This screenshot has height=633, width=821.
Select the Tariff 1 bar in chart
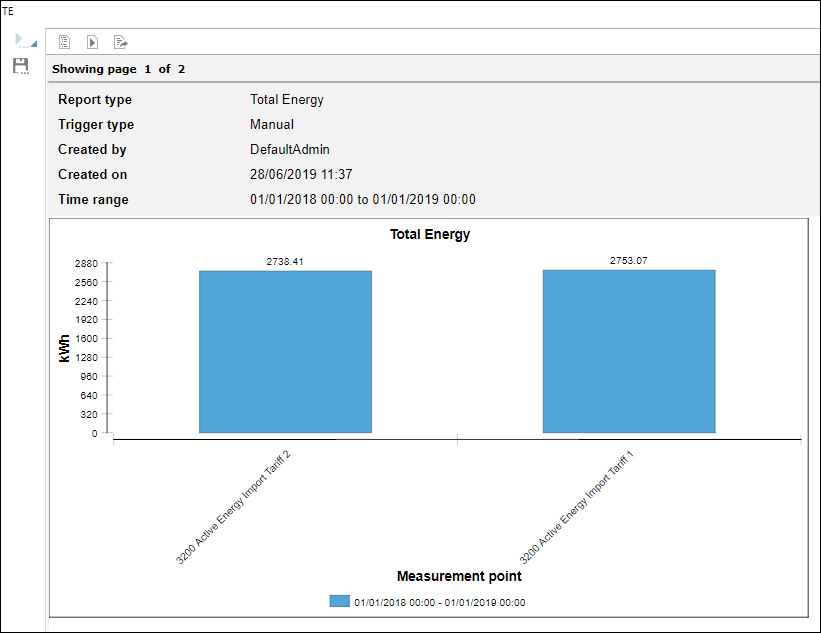629,351
